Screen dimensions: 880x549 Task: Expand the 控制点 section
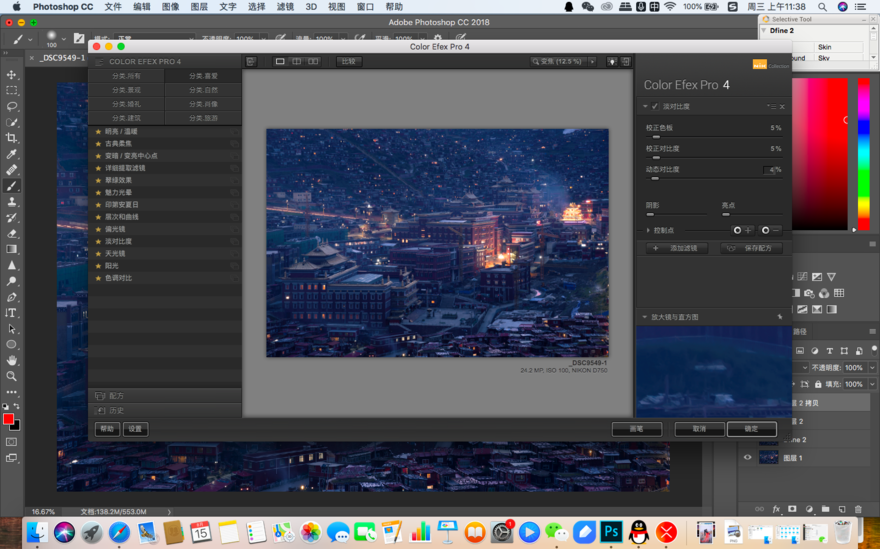click(x=648, y=230)
